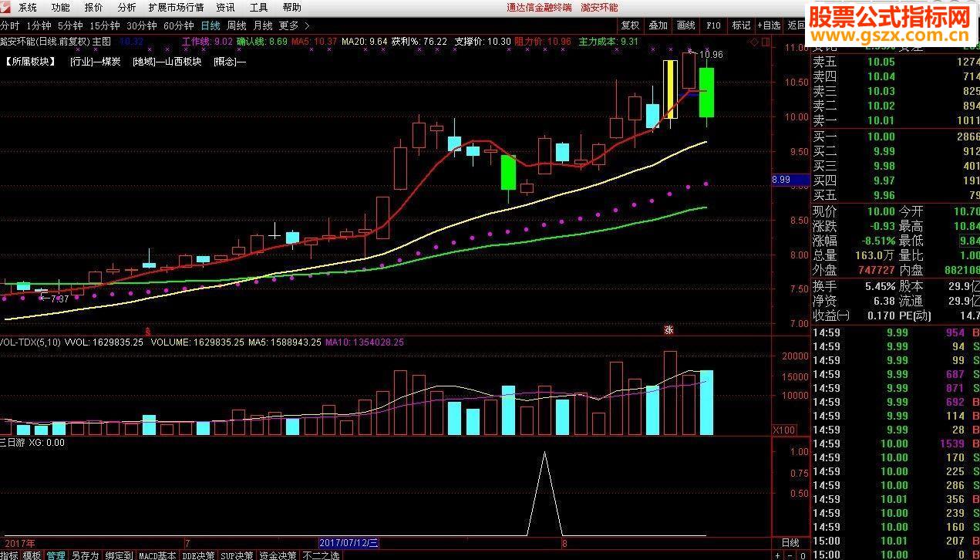Click the 外盘 747727 value

click(x=877, y=270)
